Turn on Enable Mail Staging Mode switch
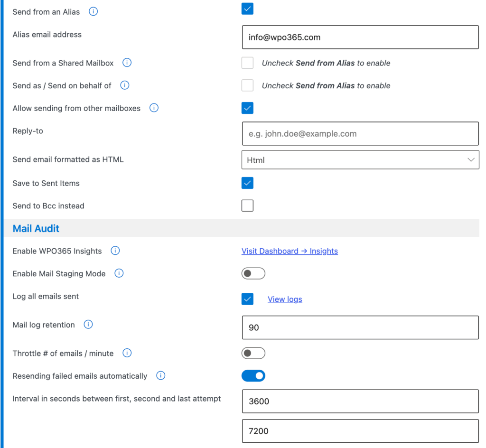486x448 pixels. [253, 273]
